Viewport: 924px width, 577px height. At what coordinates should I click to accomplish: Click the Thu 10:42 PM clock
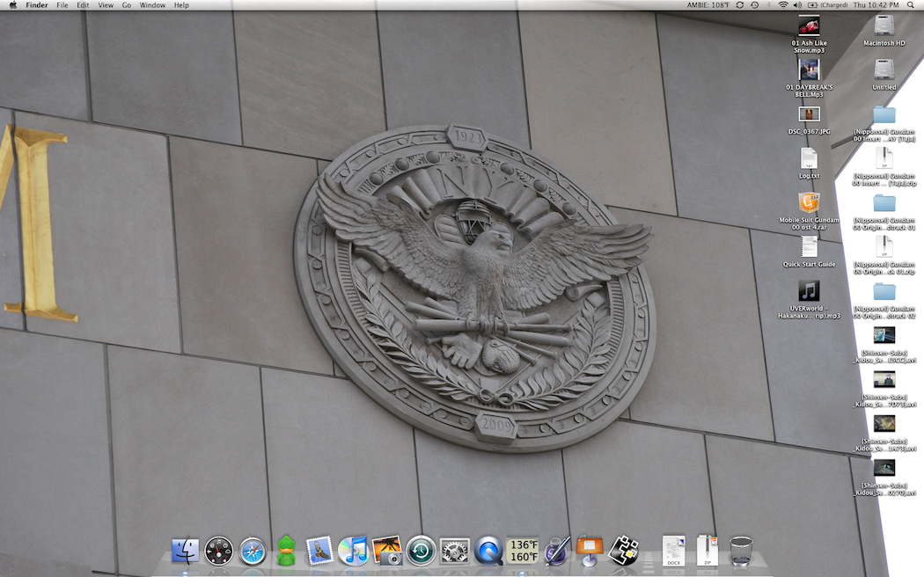tap(876, 4)
